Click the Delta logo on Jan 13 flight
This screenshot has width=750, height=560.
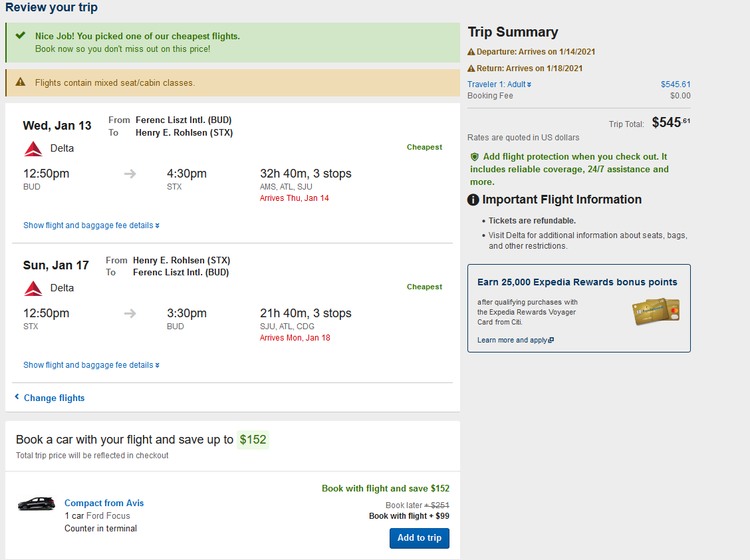pos(33,148)
